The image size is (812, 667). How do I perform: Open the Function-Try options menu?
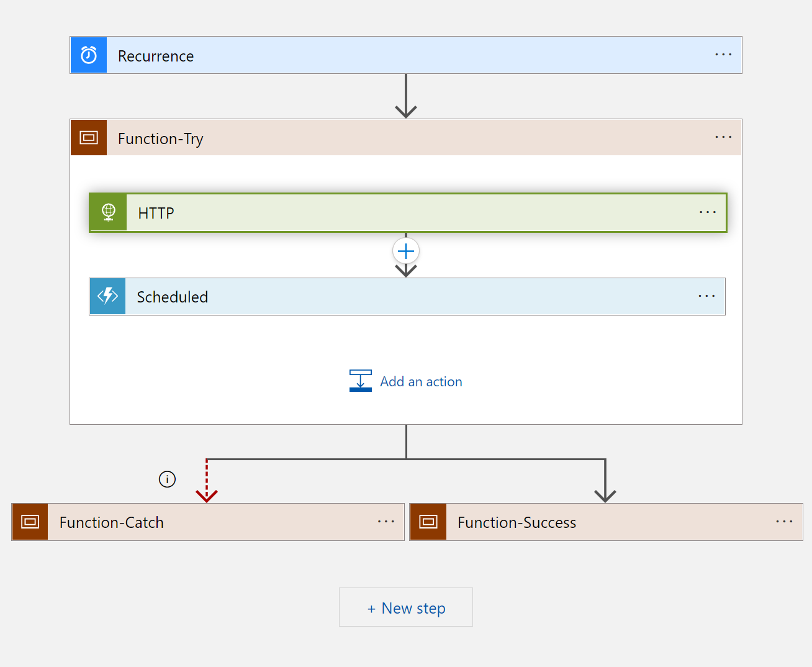coord(723,137)
